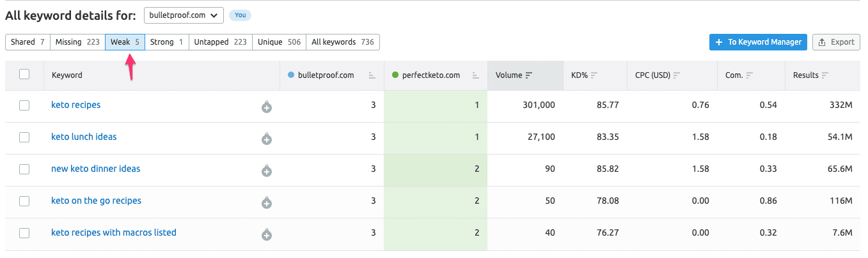The height and width of the screenshot is (258, 868).
Task: Sort by bulletproof.com column sort icon
Action: [x=372, y=75]
